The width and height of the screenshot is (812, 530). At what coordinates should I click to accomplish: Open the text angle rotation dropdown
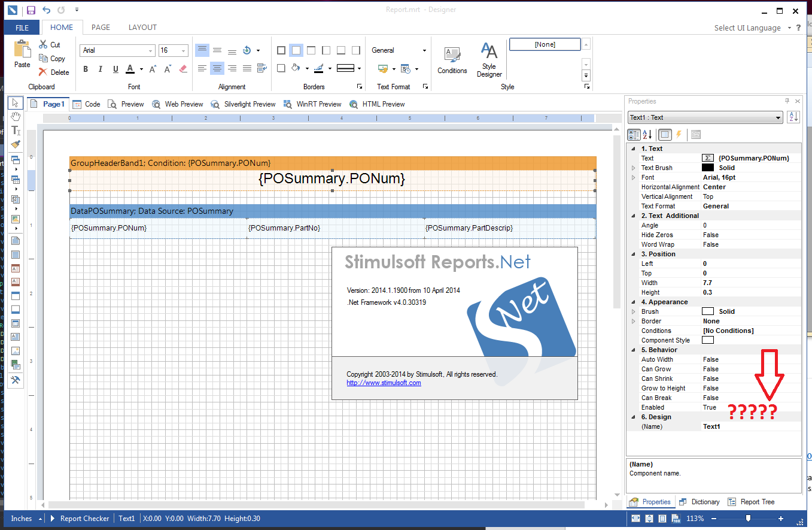(x=258, y=51)
